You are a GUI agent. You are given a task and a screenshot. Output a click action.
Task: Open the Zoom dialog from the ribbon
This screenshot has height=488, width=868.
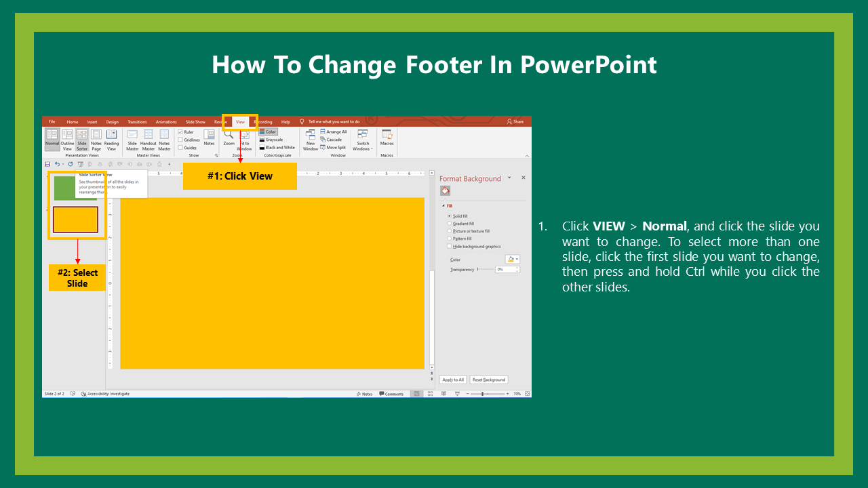tap(229, 138)
